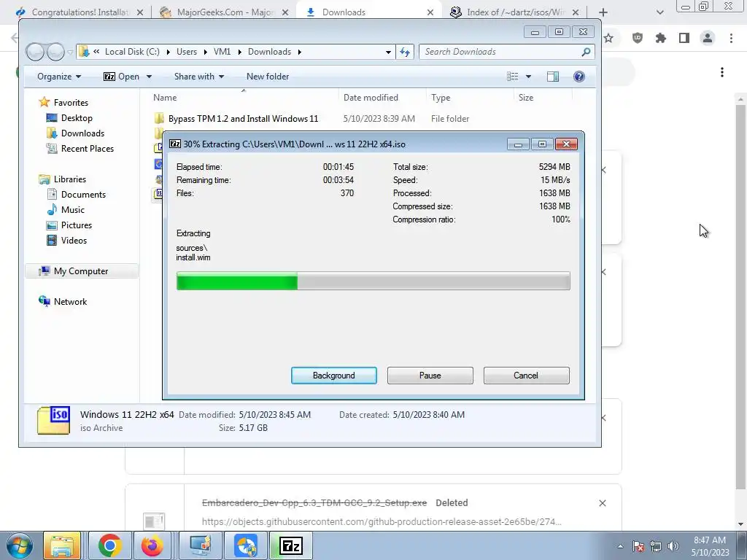Expand the view options dropdown arrow
The height and width of the screenshot is (560, 747).
pos(528,77)
